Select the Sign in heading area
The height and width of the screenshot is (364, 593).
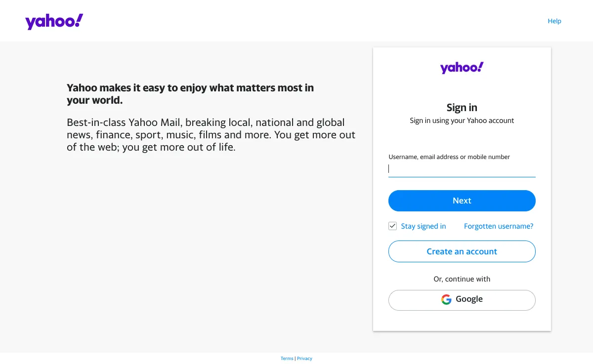462,107
